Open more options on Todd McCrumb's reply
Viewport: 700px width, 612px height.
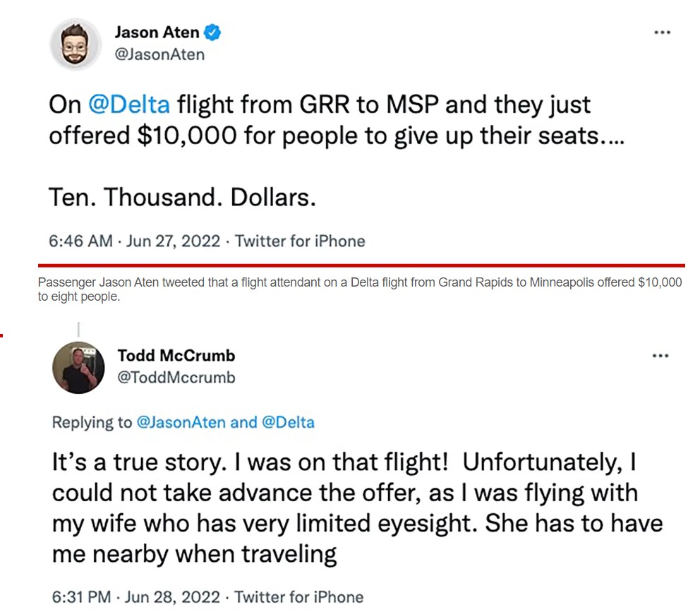(x=660, y=356)
